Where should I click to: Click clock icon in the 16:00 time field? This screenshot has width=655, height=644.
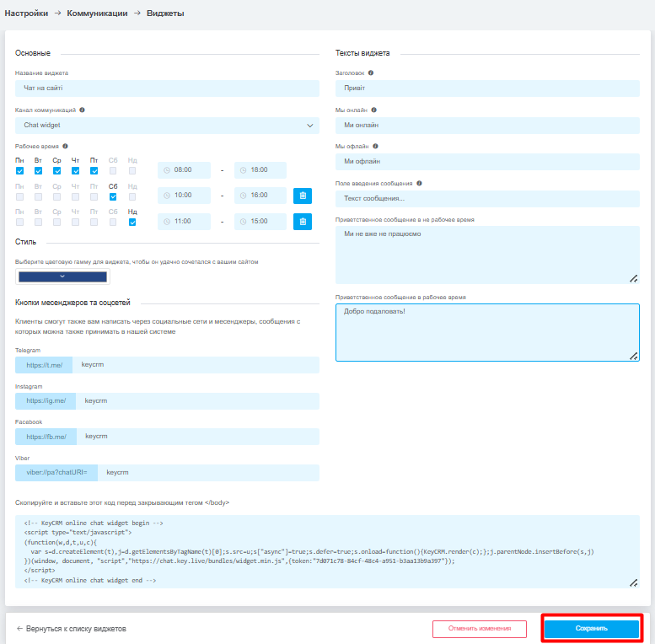(x=243, y=196)
